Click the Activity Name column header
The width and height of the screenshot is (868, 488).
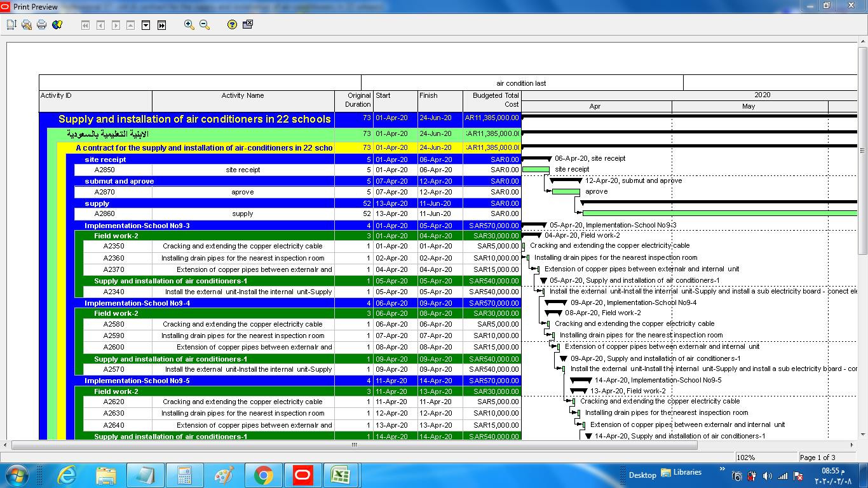(x=243, y=96)
